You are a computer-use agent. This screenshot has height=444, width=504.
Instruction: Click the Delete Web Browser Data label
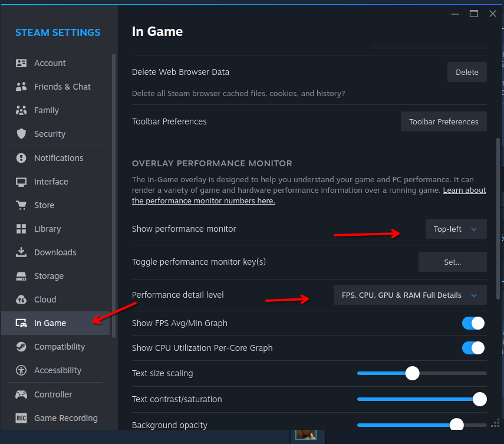click(180, 72)
